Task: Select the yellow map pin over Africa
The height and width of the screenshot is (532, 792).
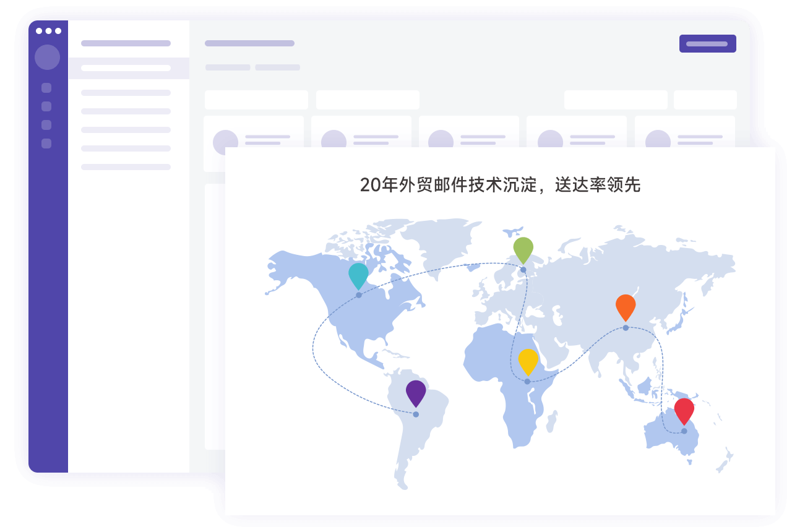Action: (x=528, y=362)
